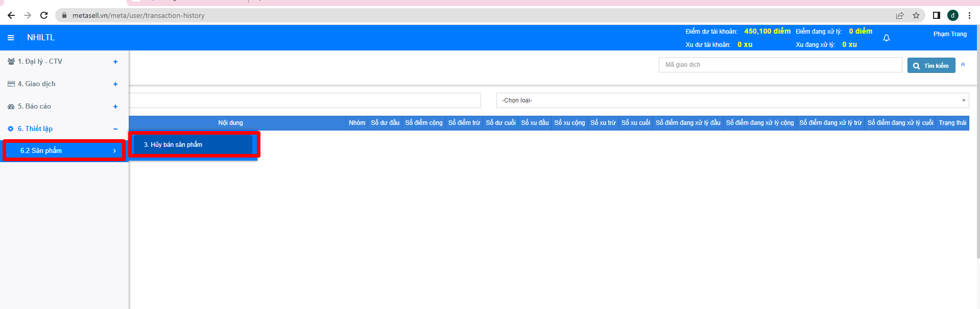Click the hamburger menu icon

click(11, 38)
